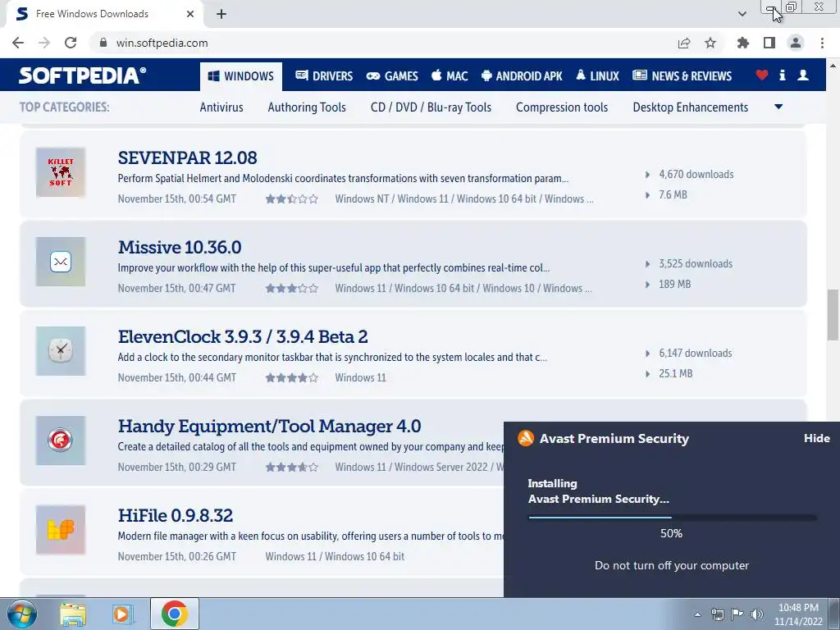Hide the Avast Premium Security popup
This screenshot has height=630, width=840.
tap(816, 438)
